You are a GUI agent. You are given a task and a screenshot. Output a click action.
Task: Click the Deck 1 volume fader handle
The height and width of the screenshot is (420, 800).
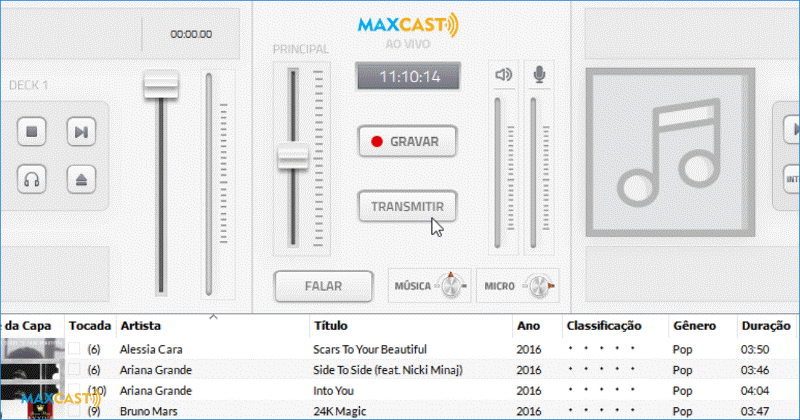coord(161,85)
